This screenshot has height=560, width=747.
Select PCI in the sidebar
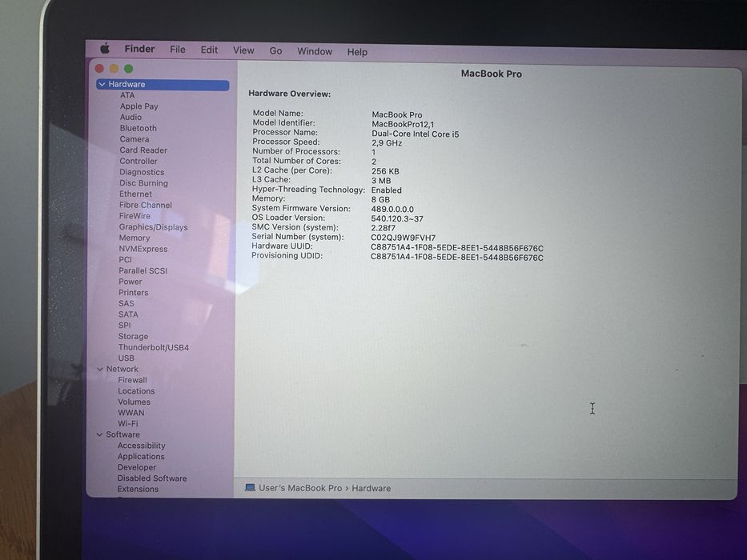(125, 259)
